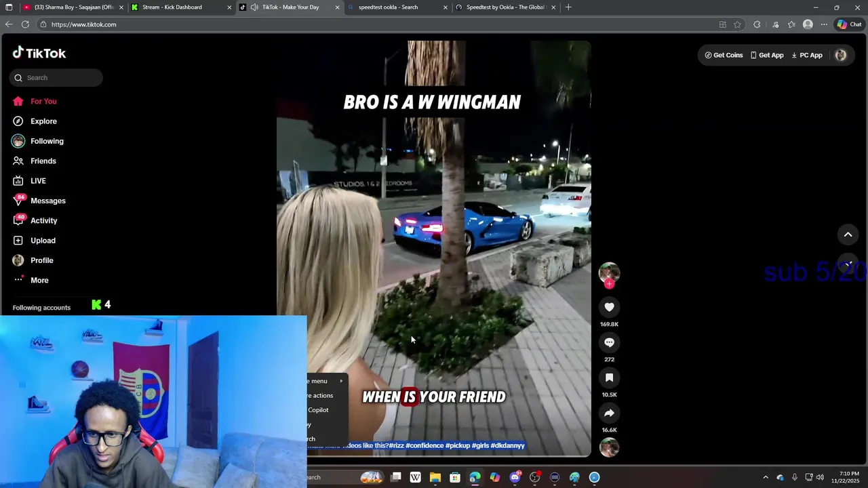Screen dimensions: 868x488
Task: Click the #pickup hashtag link
Action: point(458,445)
